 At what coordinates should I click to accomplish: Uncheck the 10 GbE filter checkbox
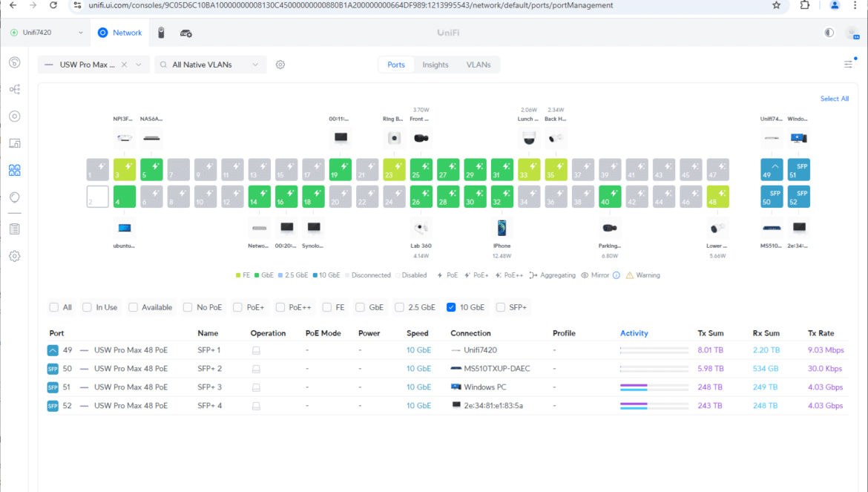click(451, 307)
